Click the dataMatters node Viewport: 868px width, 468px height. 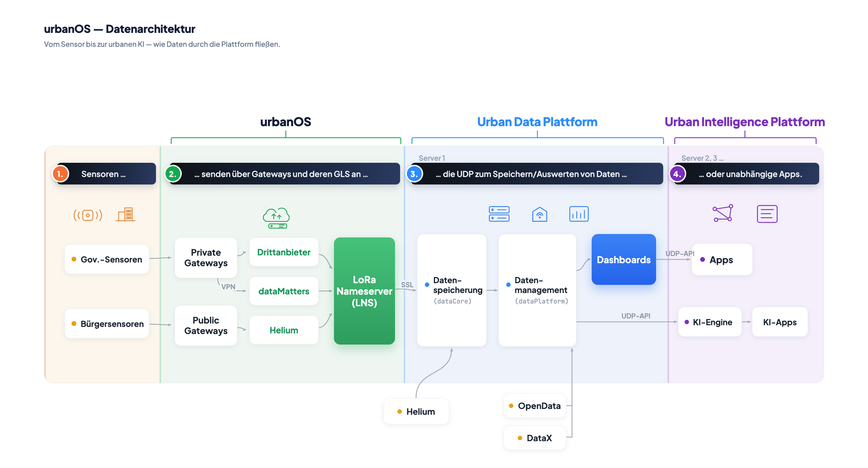[x=284, y=291]
